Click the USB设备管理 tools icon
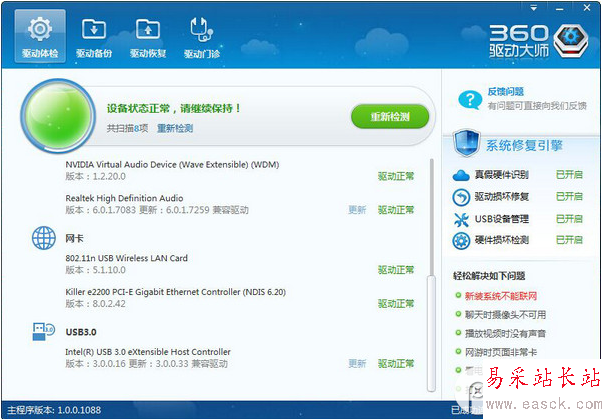Screen dimensions: 603x419 461,219
